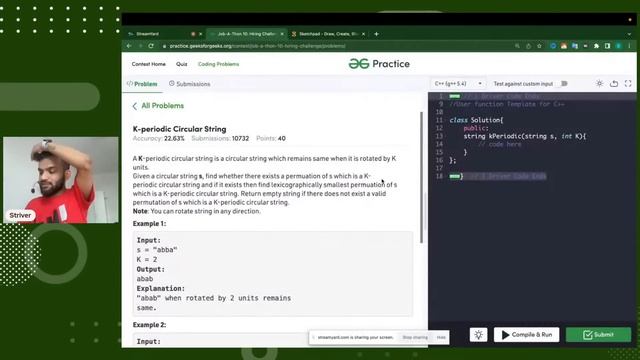Go to Contest Home

point(149,64)
